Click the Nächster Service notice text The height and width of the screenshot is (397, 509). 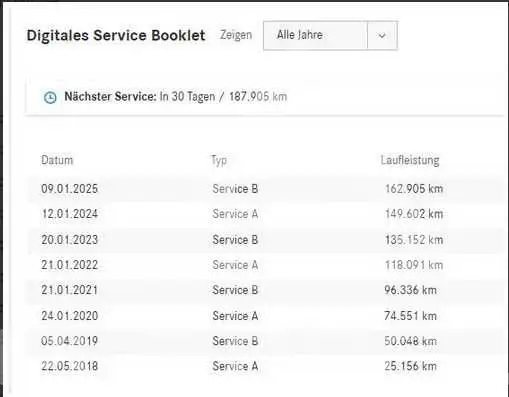(176, 97)
